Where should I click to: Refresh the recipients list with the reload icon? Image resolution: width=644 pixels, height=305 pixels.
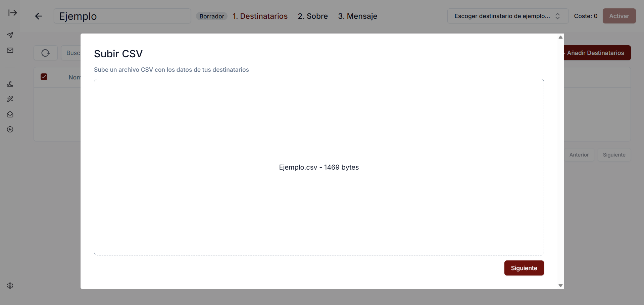pos(45,53)
